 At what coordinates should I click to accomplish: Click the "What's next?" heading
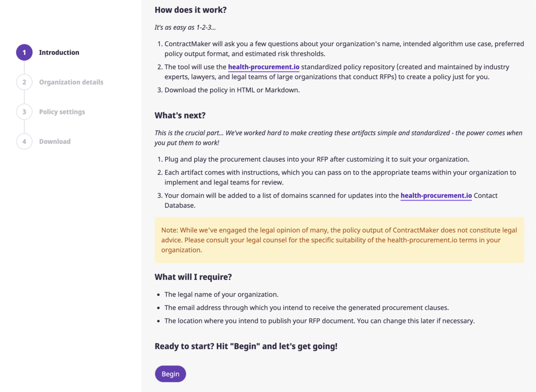180,115
